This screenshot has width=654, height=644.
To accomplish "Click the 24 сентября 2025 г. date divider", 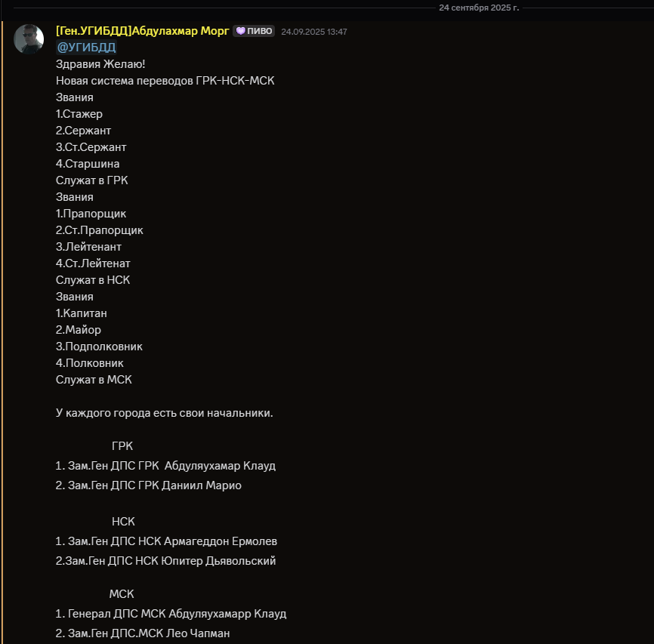I will pos(479,8).
